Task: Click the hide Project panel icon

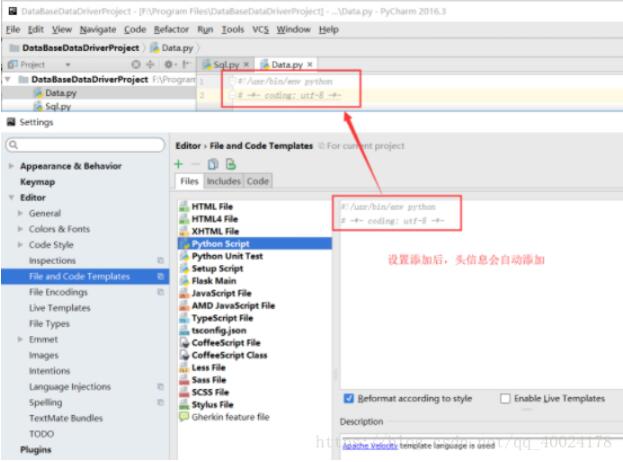Action: [x=186, y=64]
